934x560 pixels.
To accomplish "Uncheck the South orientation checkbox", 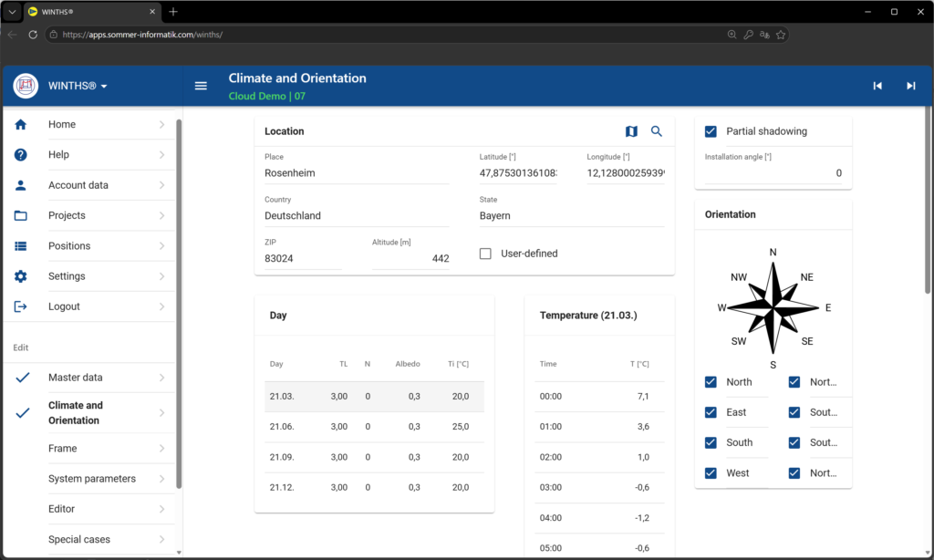I will [711, 442].
